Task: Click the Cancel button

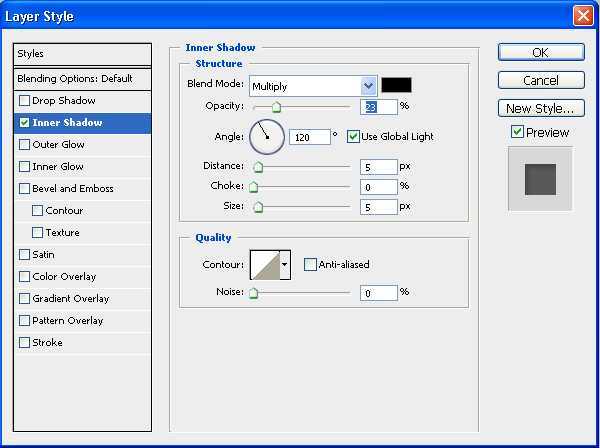Action: (541, 80)
